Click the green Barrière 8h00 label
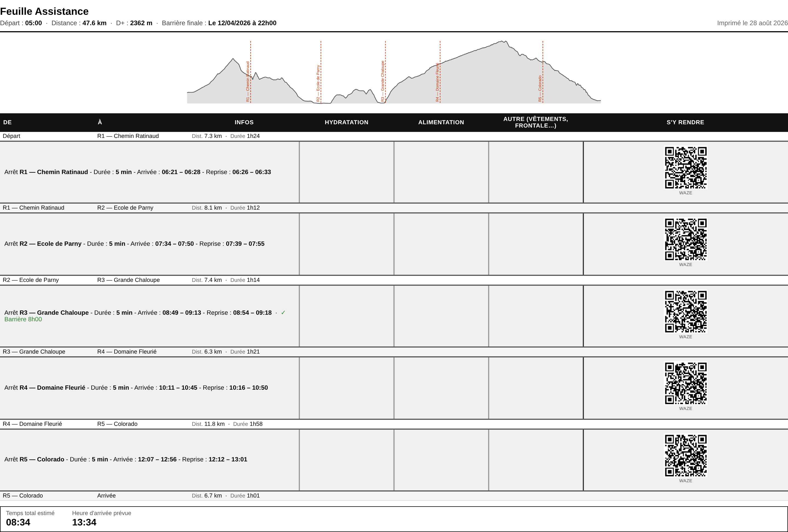The height and width of the screenshot is (532, 788). pos(23,319)
